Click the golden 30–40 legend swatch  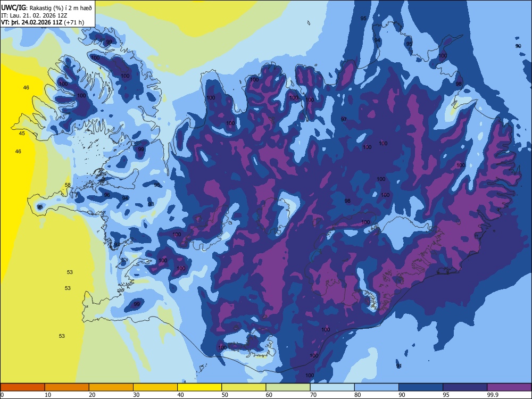[155, 387]
